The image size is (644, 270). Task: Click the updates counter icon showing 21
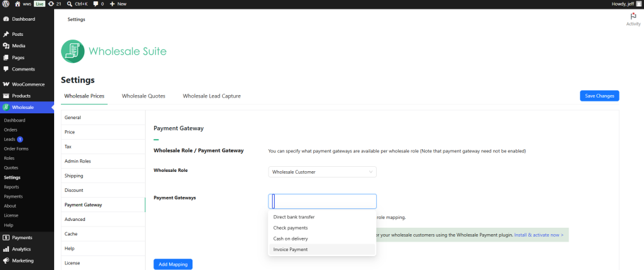click(51, 4)
